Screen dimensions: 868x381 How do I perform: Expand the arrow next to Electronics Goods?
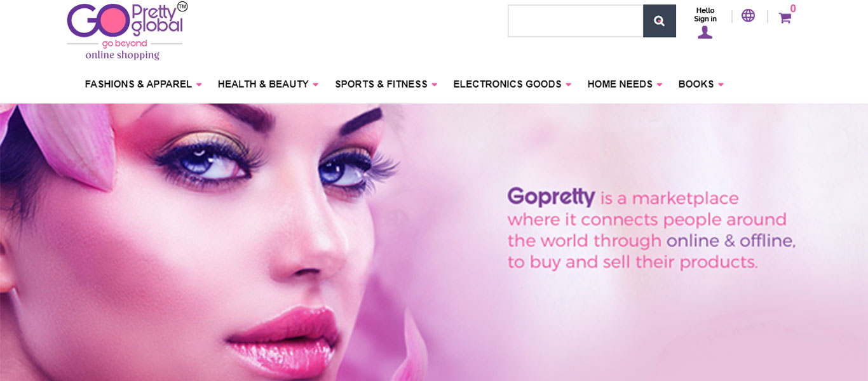tap(569, 84)
